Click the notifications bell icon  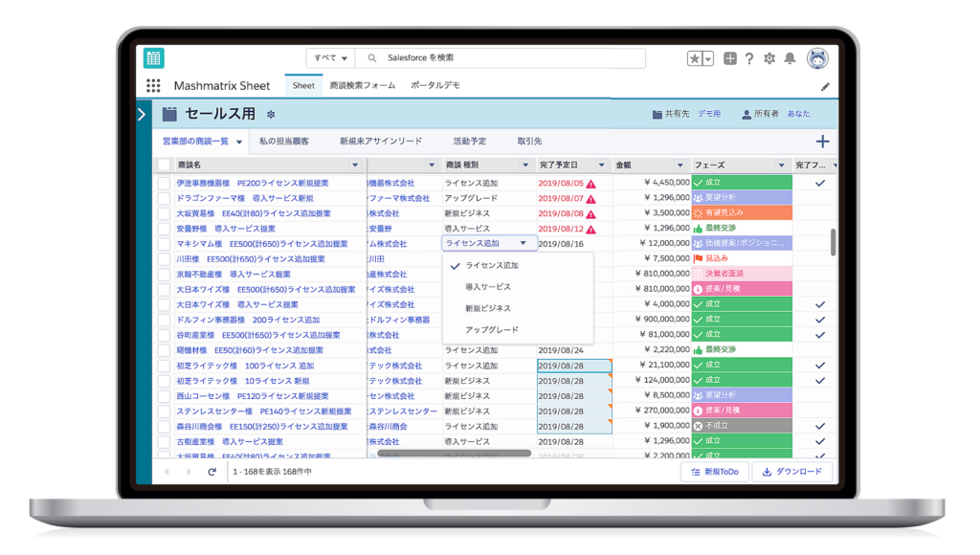click(x=790, y=58)
